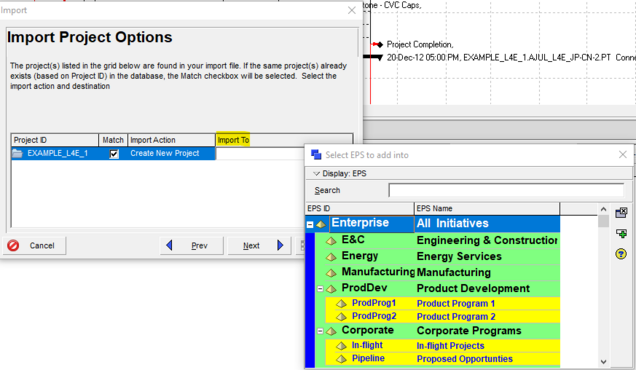Click 'Engineering & Construction' EPS name
This screenshot has width=636, height=370.
[x=487, y=241]
